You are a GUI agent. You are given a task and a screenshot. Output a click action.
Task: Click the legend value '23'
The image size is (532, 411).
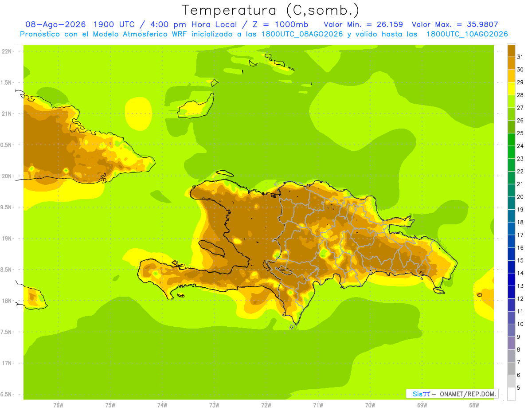pos(520,159)
